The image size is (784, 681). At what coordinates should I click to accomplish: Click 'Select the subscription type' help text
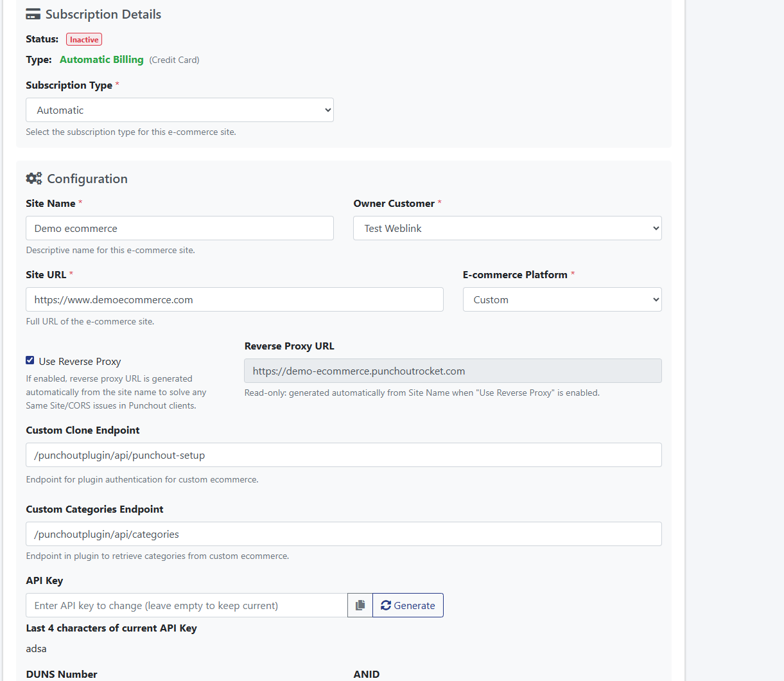click(x=131, y=132)
